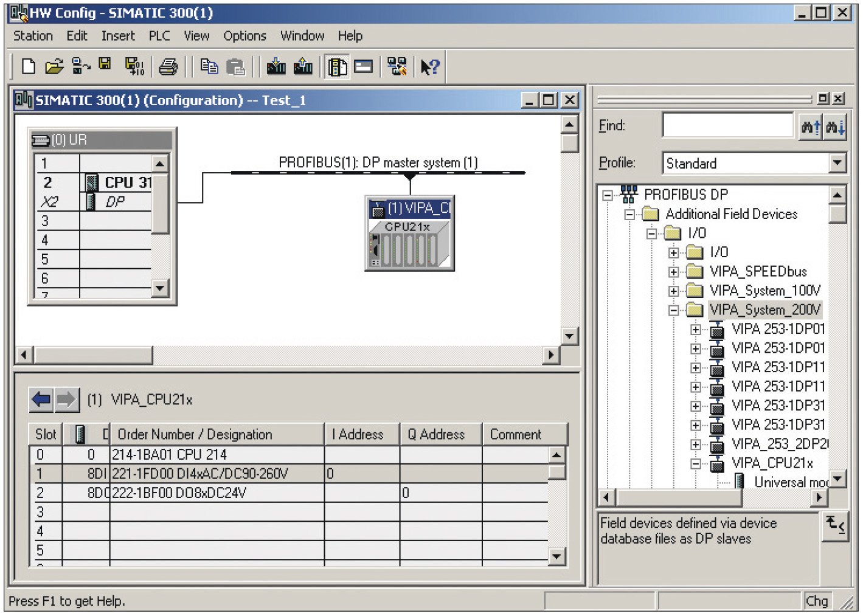Viewport: 863px width, 616px height.
Task: Click the catalog info toggle icon
Action: coord(836,526)
